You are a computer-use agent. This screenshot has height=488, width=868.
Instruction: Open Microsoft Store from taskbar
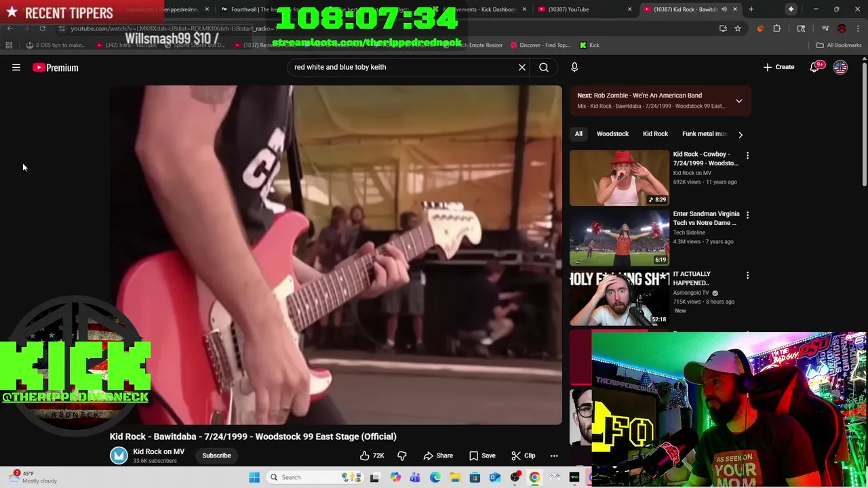pyautogui.click(x=475, y=477)
